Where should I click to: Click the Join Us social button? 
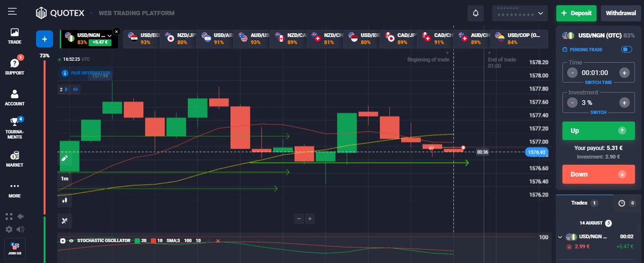point(14,248)
